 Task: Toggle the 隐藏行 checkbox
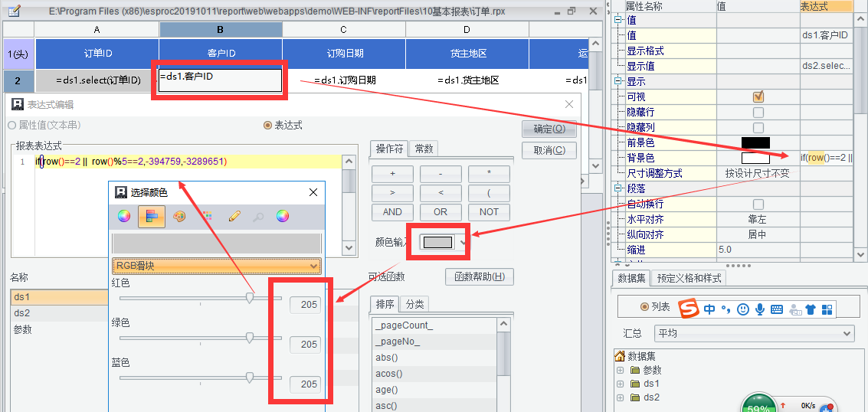[758, 113]
